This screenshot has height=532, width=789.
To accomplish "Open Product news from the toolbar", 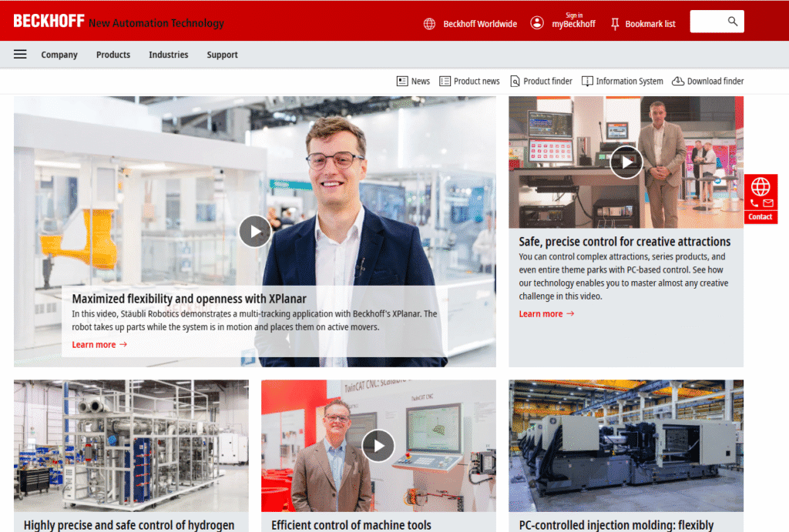I will (x=469, y=81).
